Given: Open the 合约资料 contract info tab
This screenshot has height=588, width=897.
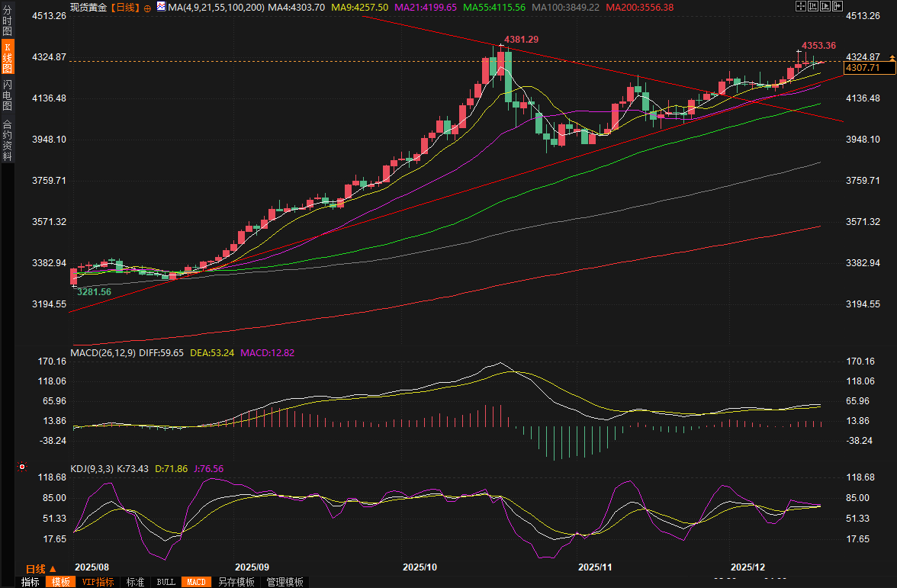Looking at the screenshot, I should pos(7,140).
